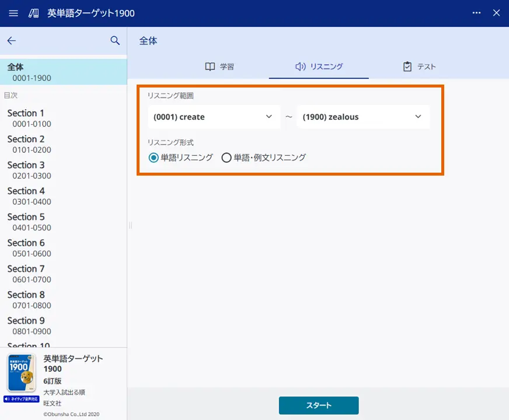This screenshot has height=420, width=509.
Task: Choose 単語リスニング listening format
Action: click(153, 157)
